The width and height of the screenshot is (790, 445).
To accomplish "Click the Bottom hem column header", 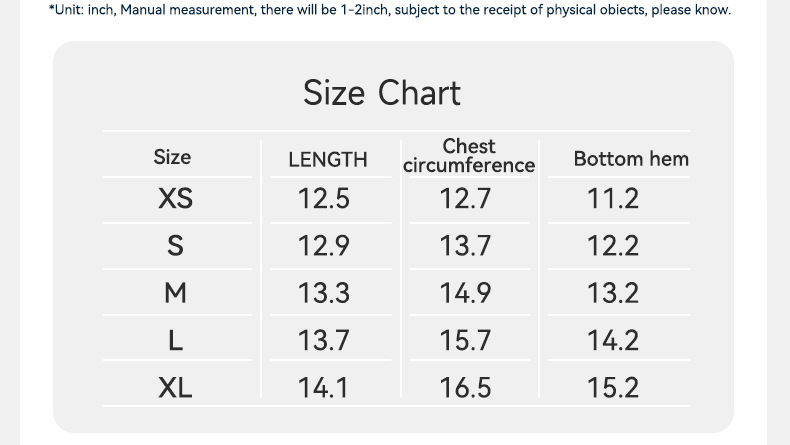I will click(x=631, y=159).
